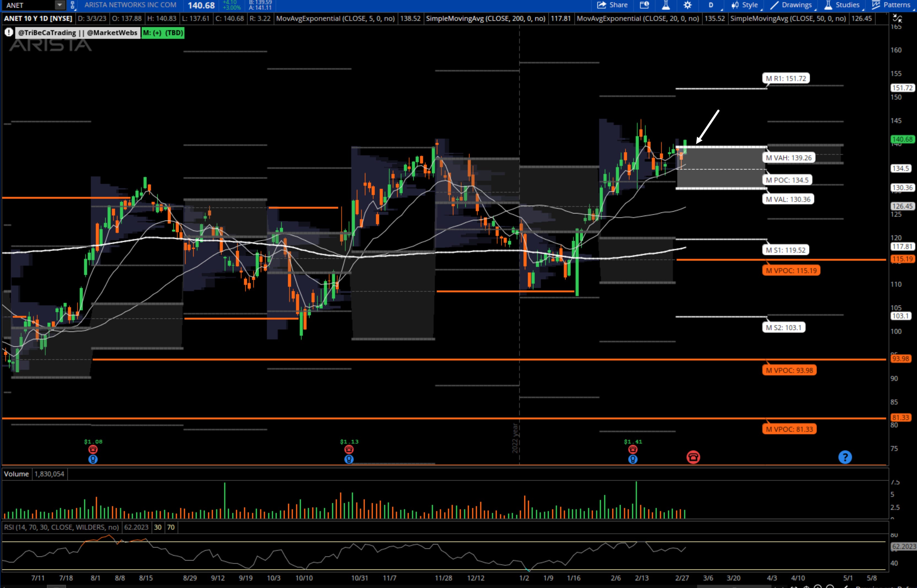Click the M VPOC: 93.98 label
Screen dimensions: 917x588
point(789,370)
